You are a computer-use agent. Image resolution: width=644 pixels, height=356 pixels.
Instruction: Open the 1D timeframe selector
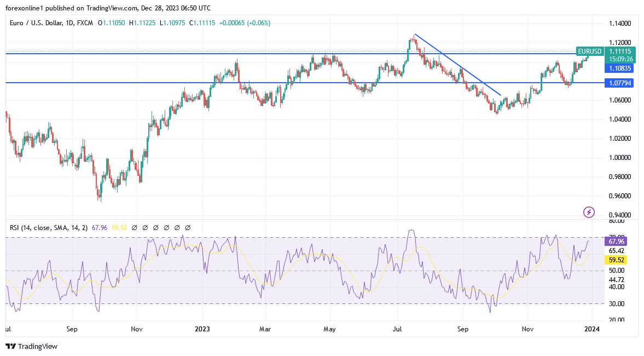[x=69, y=23]
